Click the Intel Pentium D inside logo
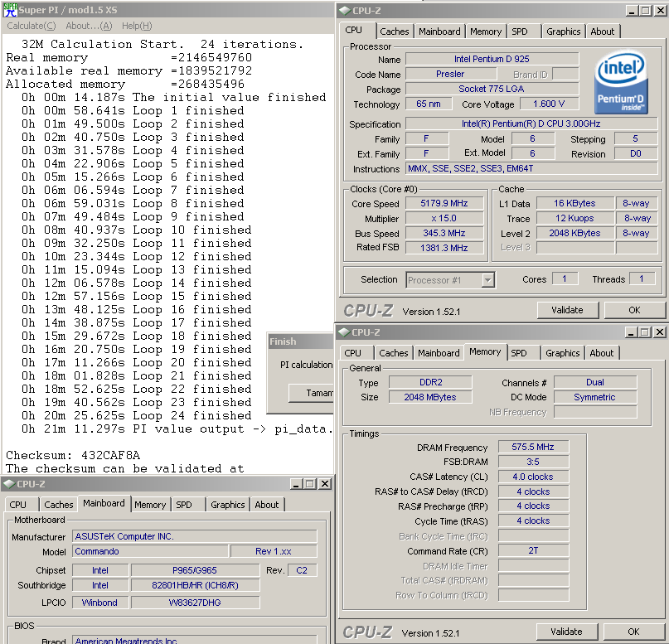The width and height of the screenshot is (669, 644). pyautogui.click(x=621, y=82)
